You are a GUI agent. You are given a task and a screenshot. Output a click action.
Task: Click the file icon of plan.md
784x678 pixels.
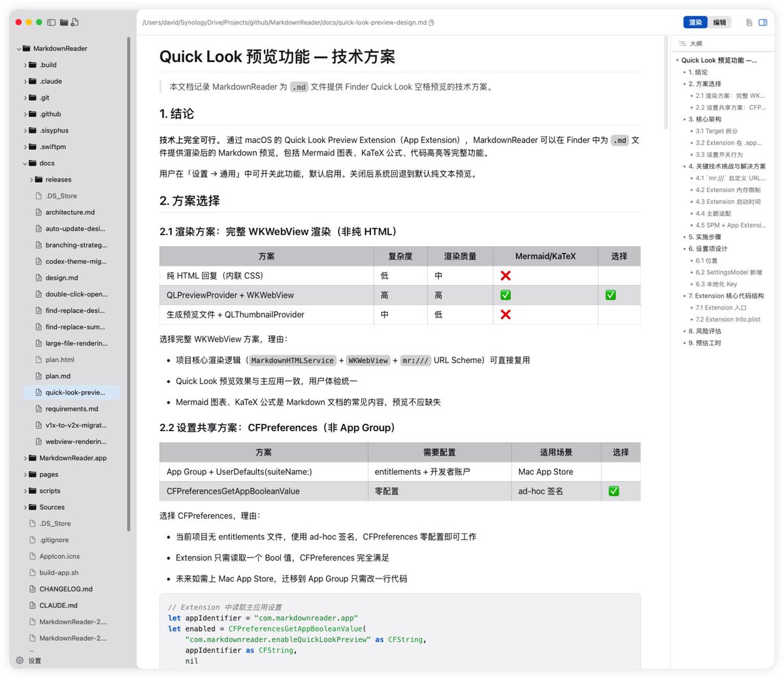pyautogui.click(x=39, y=376)
